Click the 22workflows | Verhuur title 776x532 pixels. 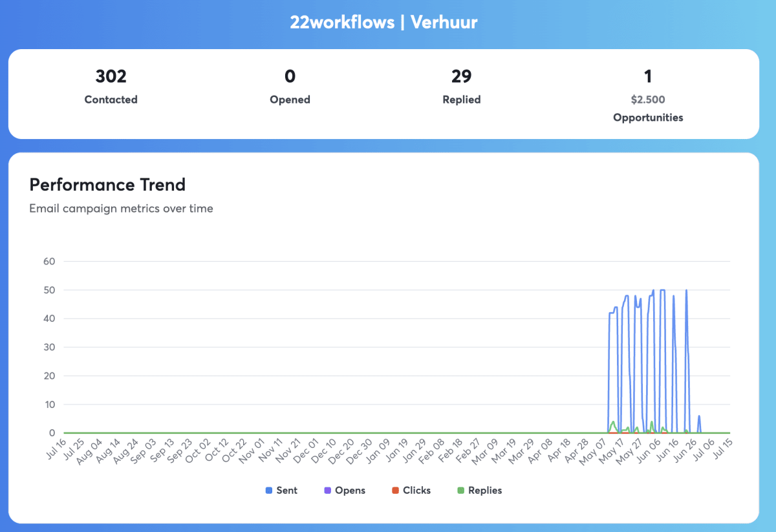[x=384, y=23]
